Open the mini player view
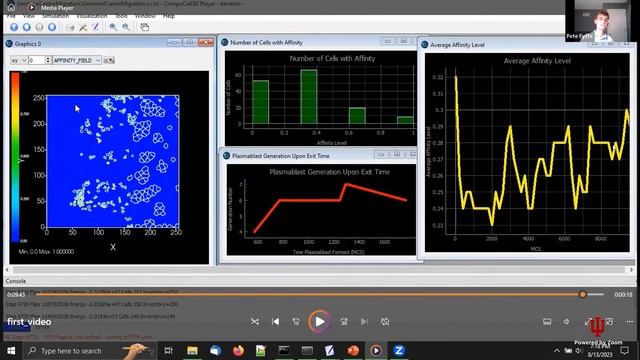This screenshot has height=360, width=640. 609,322
